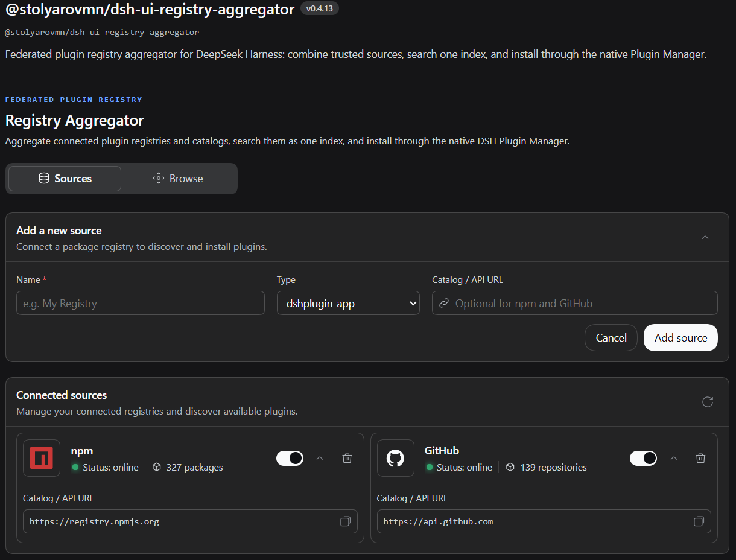
Task: Click the @stolyarovmn/dsh-ui-registry-aggregator page title
Action: pos(150,9)
